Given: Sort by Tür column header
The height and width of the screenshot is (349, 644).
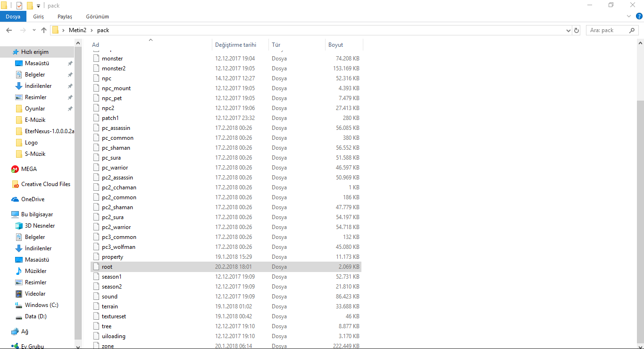Looking at the screenshot, I should [297, 45].
